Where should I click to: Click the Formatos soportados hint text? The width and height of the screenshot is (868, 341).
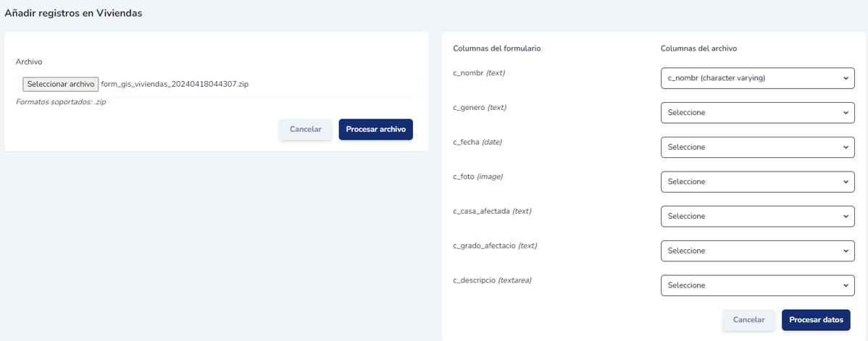tap(61, 102)
